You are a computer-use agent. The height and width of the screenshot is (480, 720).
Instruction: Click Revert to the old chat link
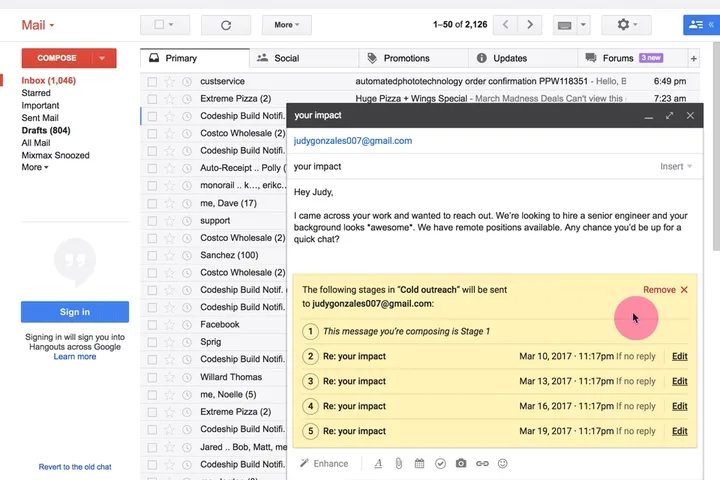click(x=75, y=467)
